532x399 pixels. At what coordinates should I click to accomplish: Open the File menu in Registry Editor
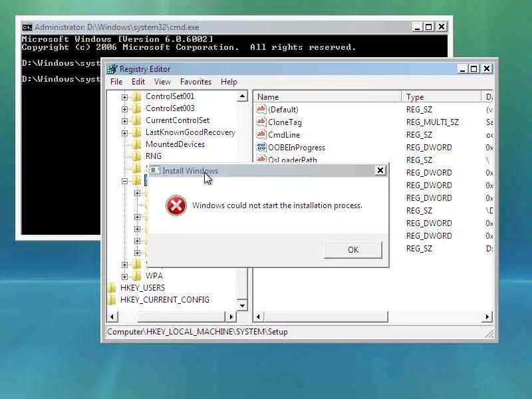pyautogui.click(x=116, y=82)
